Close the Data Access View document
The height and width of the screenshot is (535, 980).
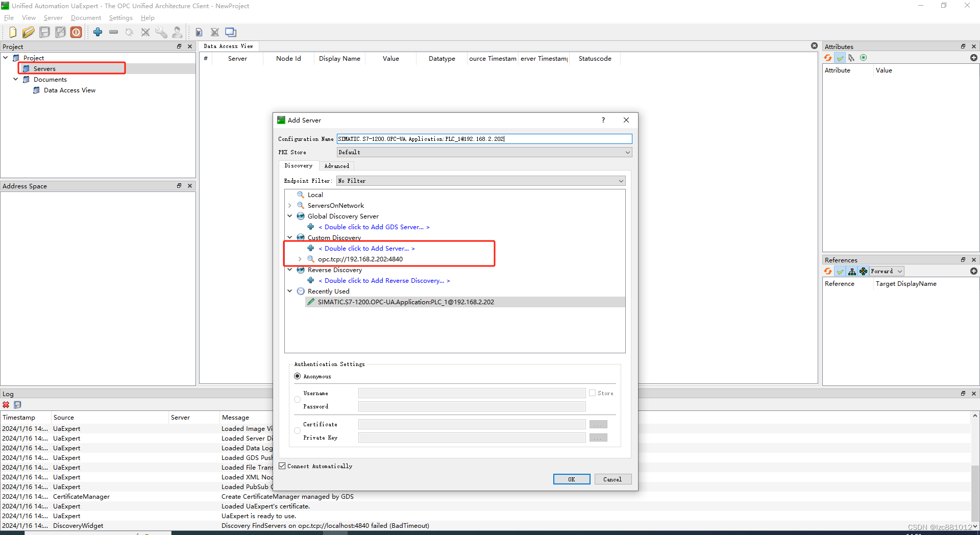point(814,46)
